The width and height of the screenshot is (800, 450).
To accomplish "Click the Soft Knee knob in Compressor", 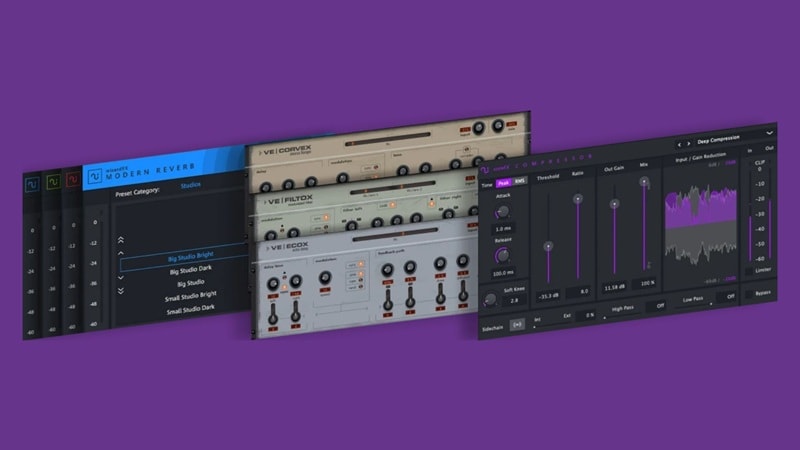I will click(x=490, y=300).
